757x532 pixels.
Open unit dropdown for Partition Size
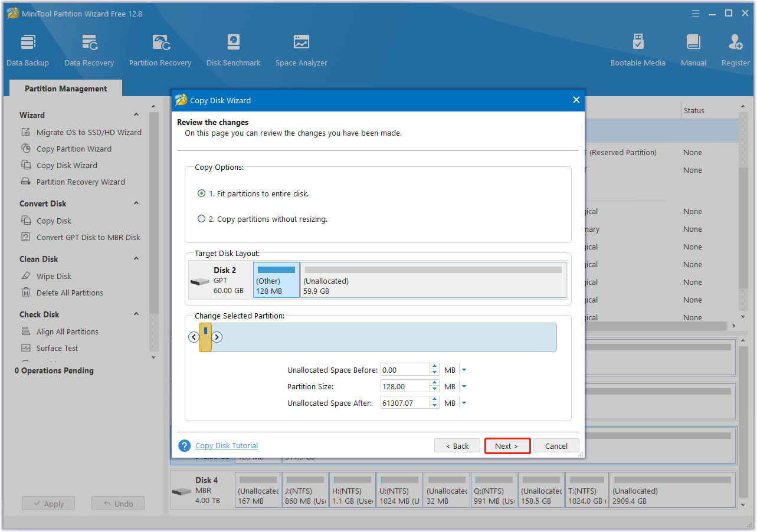click(x=464, y=386)
